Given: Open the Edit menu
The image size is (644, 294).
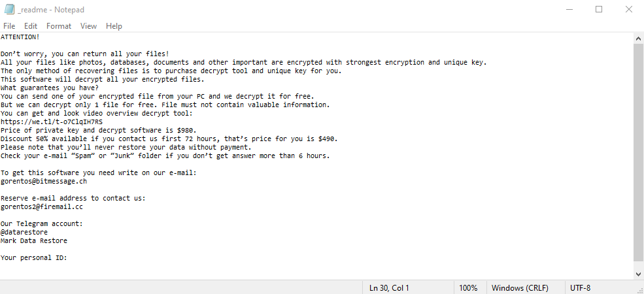Looking at the screenshot, I should coord(30,26).
